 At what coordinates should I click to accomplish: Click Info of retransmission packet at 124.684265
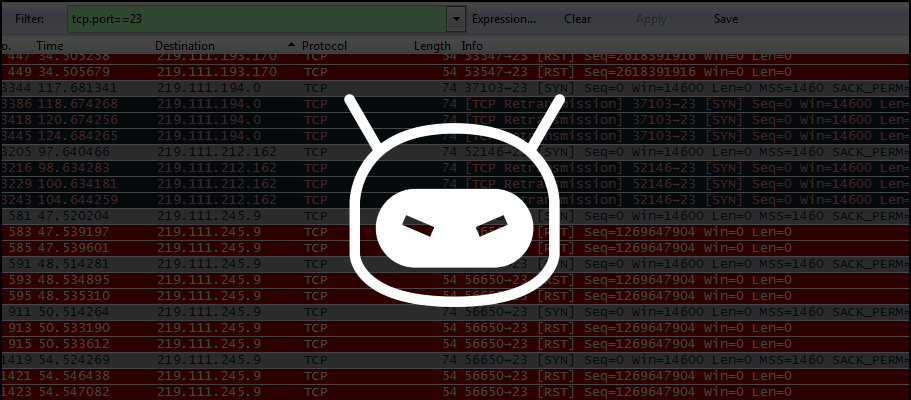pyautogui.click(x=686, y=136)
